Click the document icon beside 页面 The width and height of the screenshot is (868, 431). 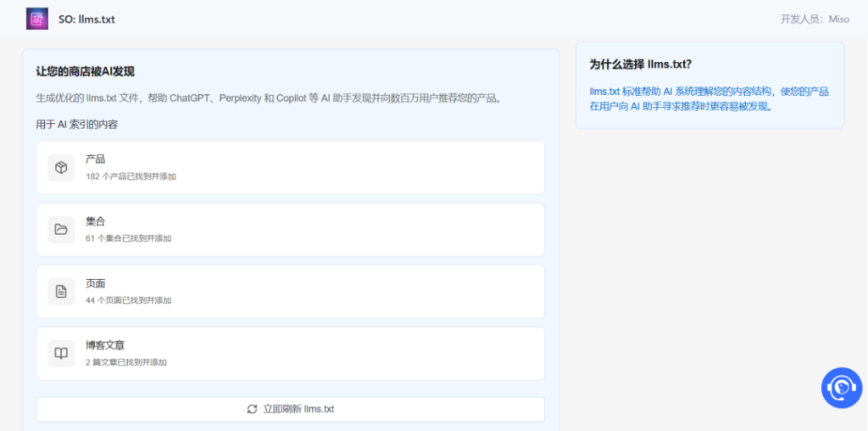click(x=61, y=291)
